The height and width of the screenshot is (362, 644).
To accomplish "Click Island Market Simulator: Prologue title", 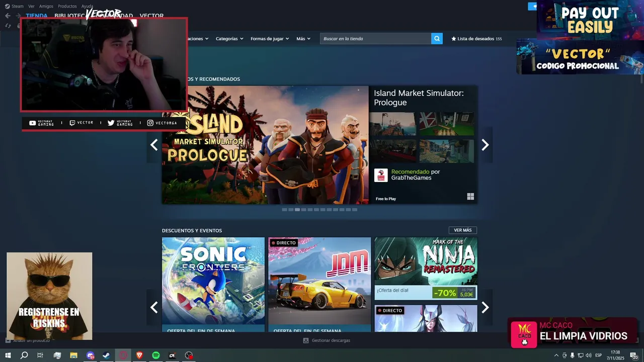I will pyautogui.click(x=419, y=98).
